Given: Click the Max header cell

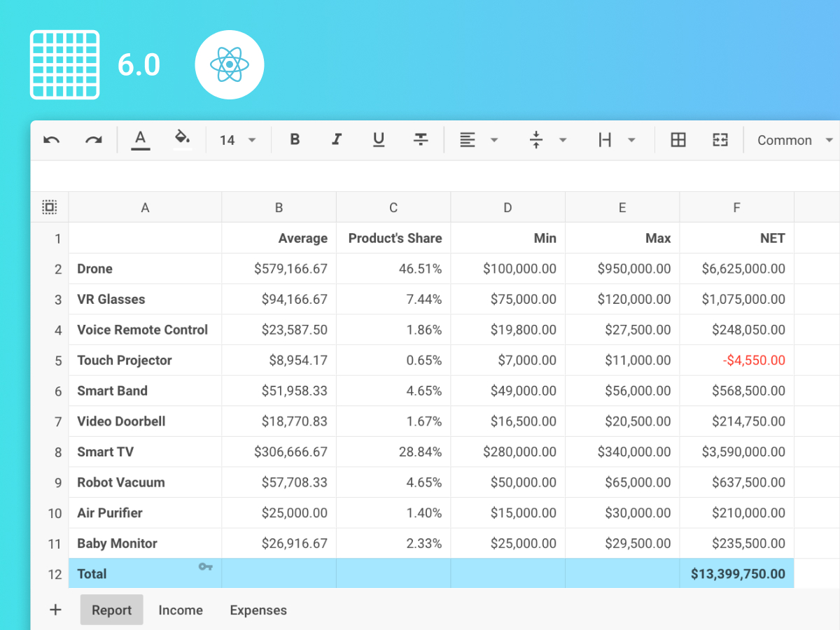Looking at the screenshot, I should (x=622, y=238).
